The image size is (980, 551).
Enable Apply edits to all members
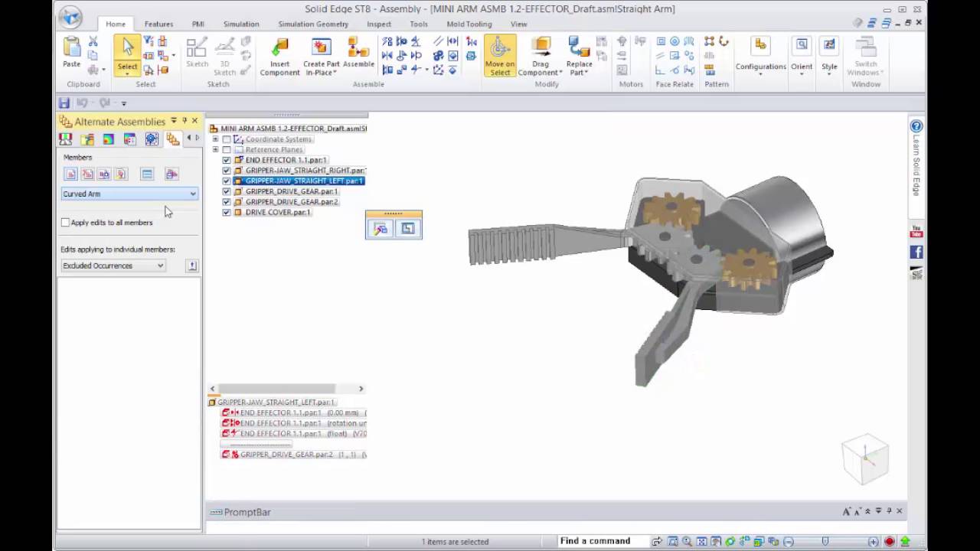click(66, 223)
